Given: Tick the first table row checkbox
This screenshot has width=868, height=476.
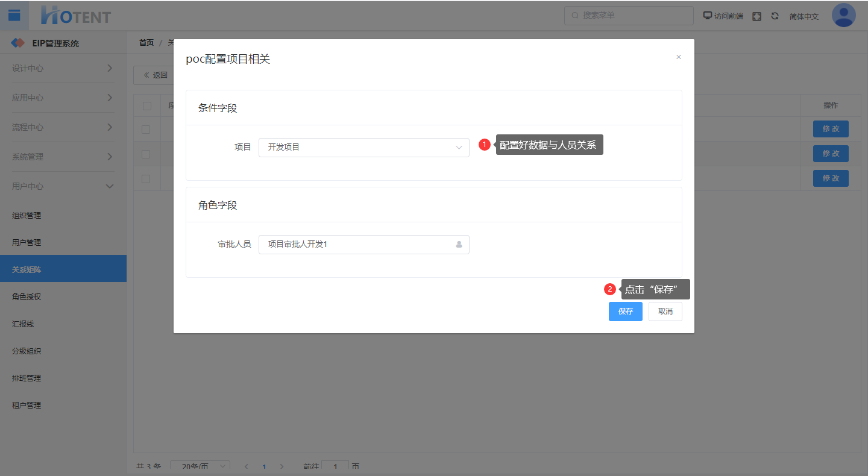Looking at the screenshot, I should coord(146,129).
